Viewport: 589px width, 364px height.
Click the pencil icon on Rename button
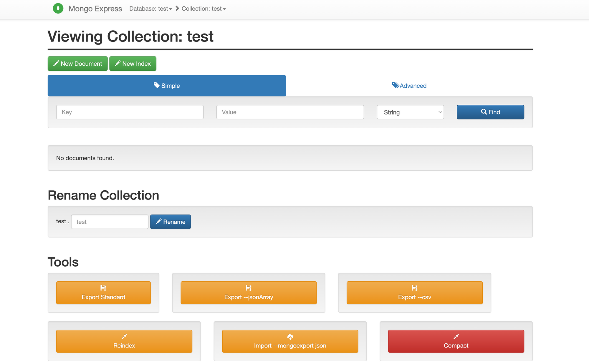(x=158, y=222)
